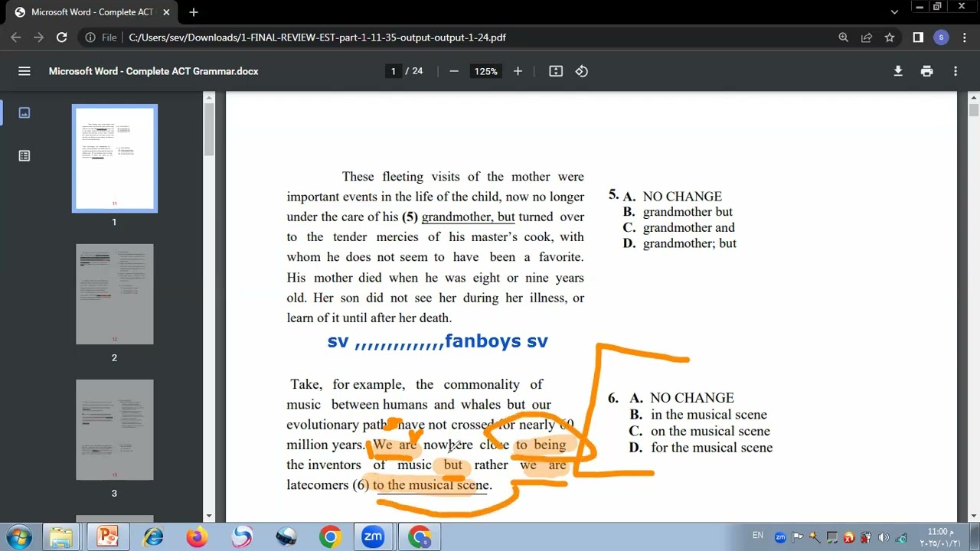The width and height of the screenshot is (980, 551).
Task: Go back to the previous browser page
Action: 15,37
